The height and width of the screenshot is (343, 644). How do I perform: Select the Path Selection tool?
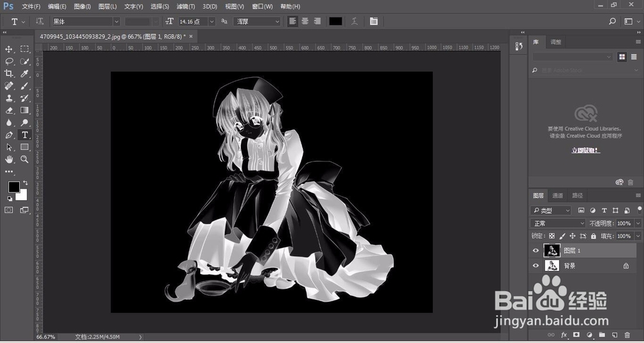8,147
